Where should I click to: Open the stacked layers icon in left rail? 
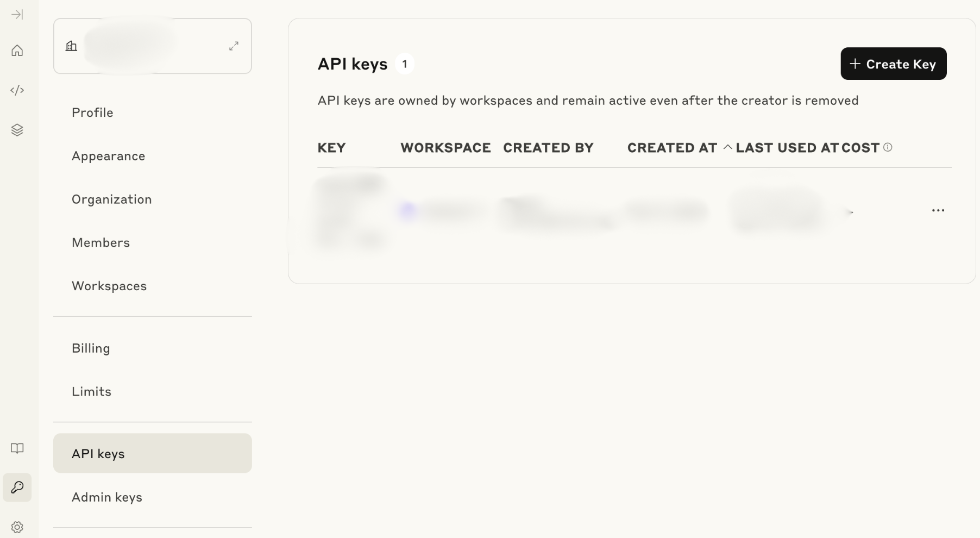coord(17,130)
